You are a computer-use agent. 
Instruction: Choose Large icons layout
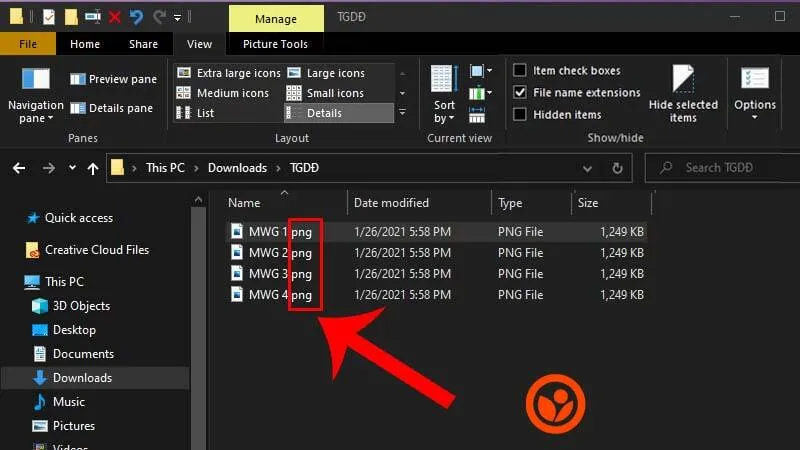tap(327, 73)
